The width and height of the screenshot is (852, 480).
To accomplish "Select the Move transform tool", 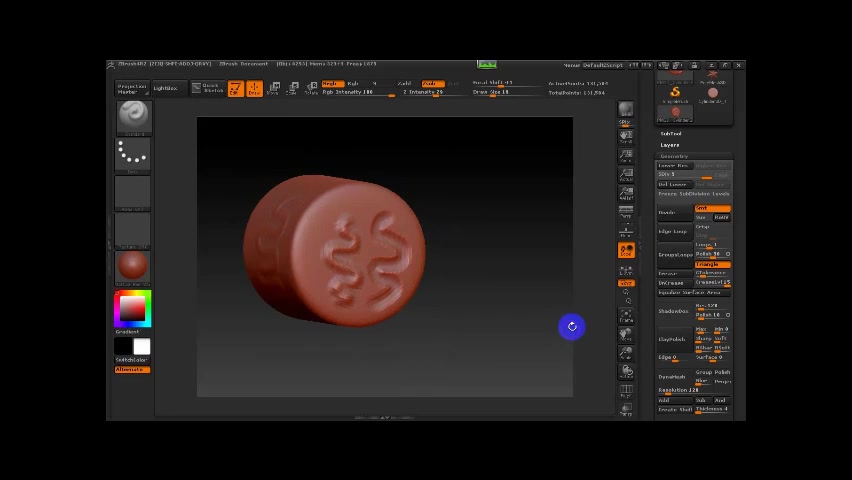I will pyautogui.click(x=273, y=89).
